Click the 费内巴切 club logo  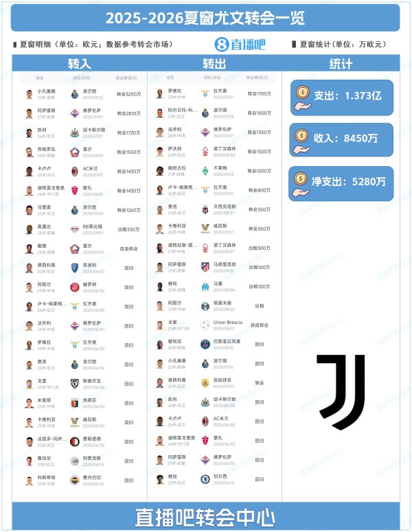pos(75,481)
